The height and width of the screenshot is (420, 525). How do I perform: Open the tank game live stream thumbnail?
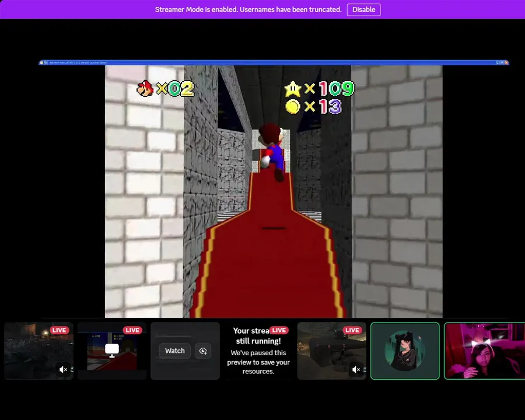tap(332, 351)
